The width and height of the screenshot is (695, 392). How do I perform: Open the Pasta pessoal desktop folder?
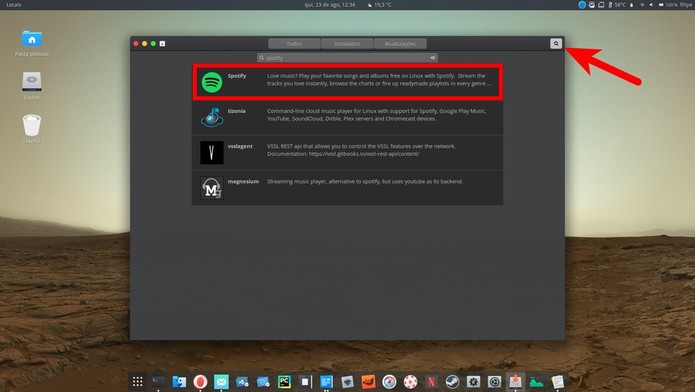click(x=32, y=43)
